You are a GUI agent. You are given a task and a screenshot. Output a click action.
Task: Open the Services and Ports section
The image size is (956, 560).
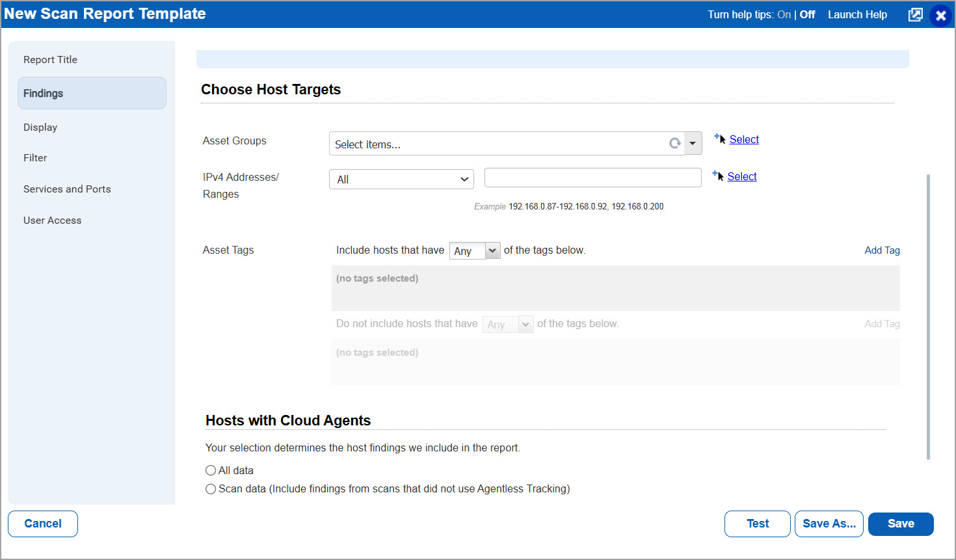(67, 189)
